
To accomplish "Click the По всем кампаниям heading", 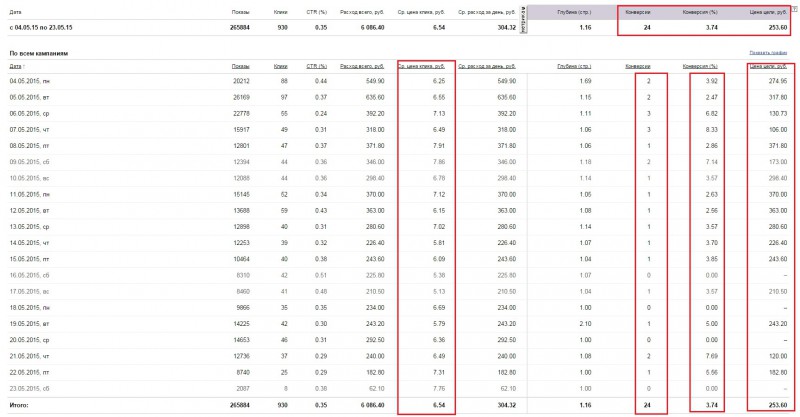I will pyautogui.click(x=38, y=53).
